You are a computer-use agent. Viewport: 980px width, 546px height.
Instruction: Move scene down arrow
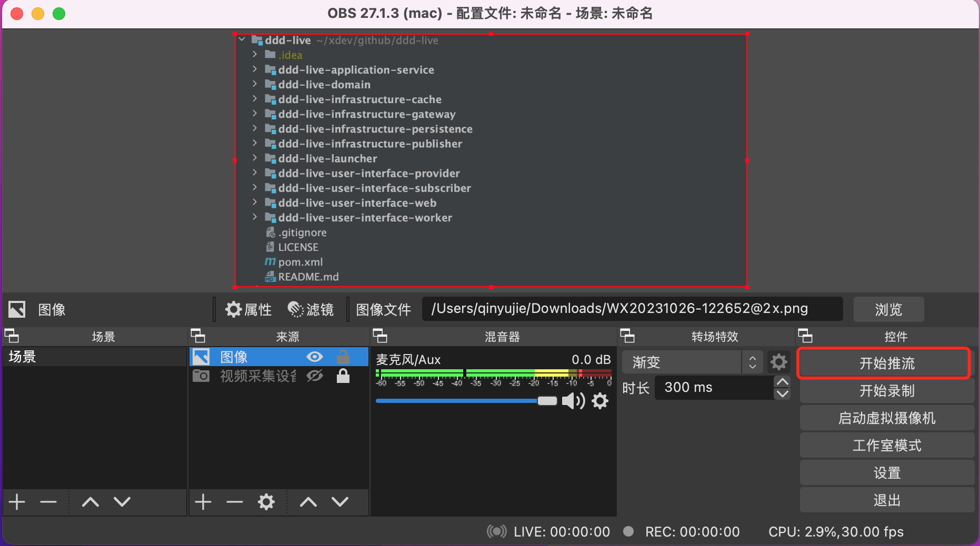pos(122,502)
